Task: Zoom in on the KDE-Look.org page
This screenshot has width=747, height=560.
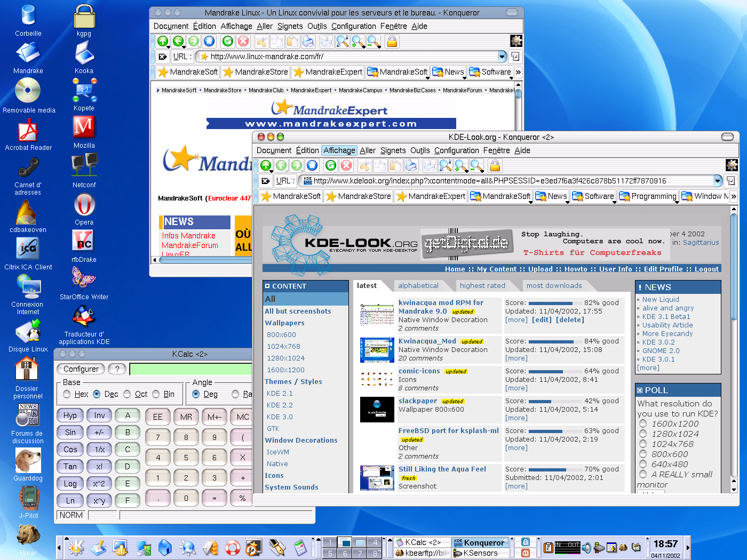Action: (x=461, y=166)
